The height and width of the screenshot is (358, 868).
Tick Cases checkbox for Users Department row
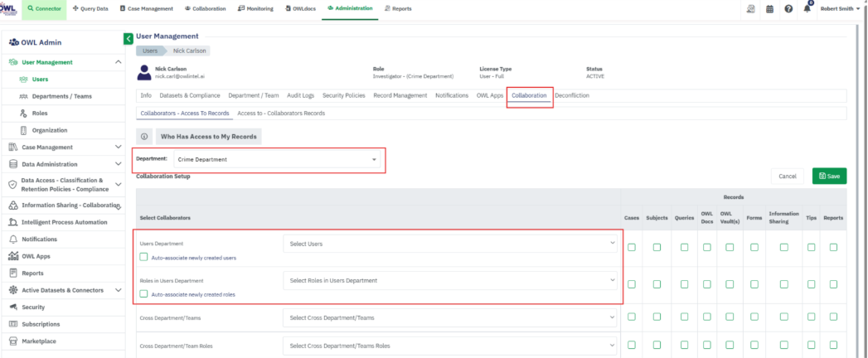click(x=632, y=247)
